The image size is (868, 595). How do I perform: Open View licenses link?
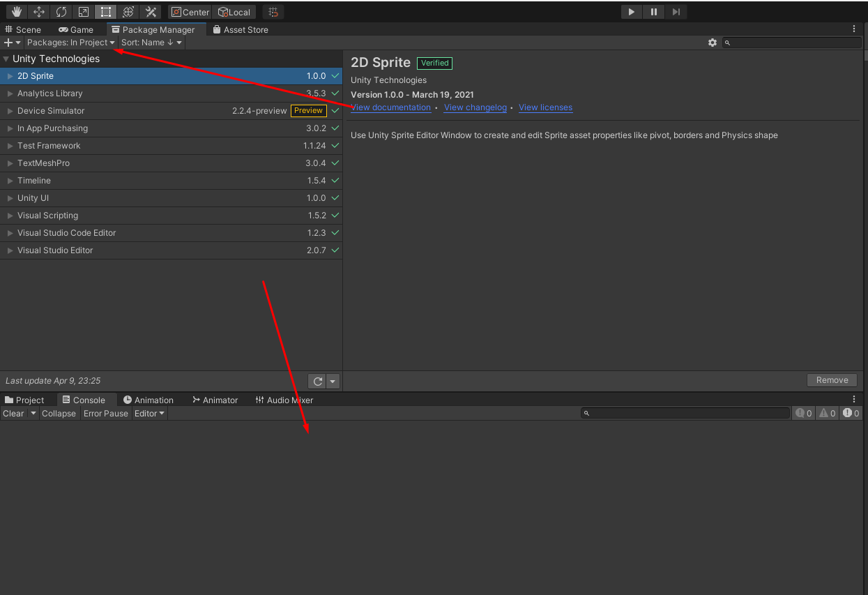[545, 107]
